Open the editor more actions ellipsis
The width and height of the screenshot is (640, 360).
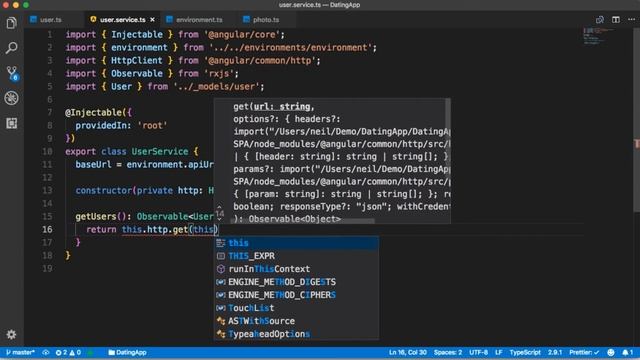point(632,20)
